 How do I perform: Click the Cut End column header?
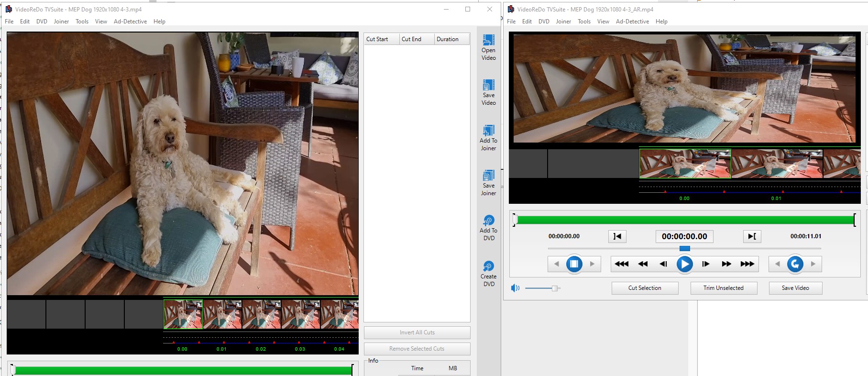[417, 39]
